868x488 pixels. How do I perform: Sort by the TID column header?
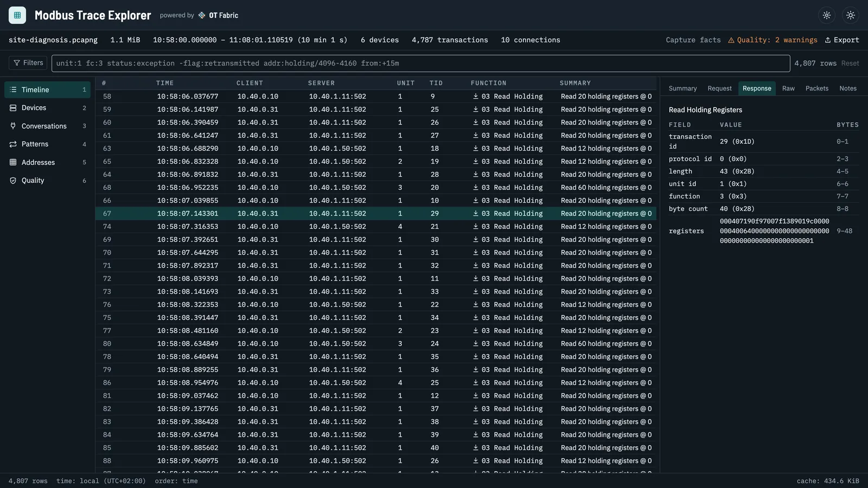click(436, 83)
